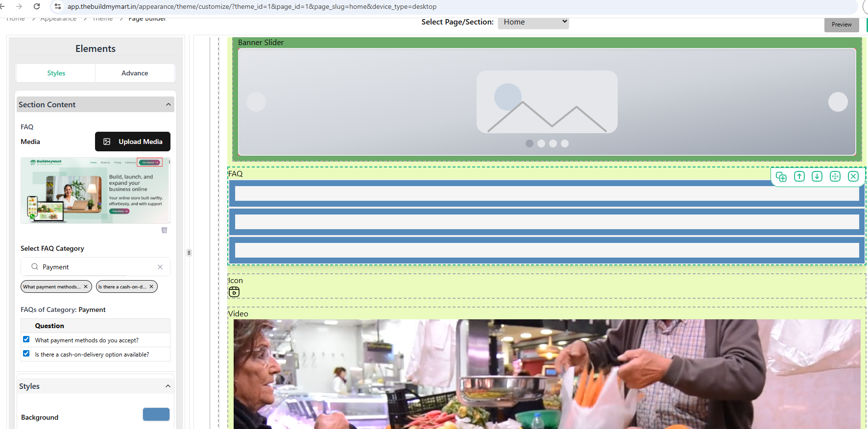This screenshot has width=868, height=429.
Task: Click the 'Video' section label
Action: 238,314
